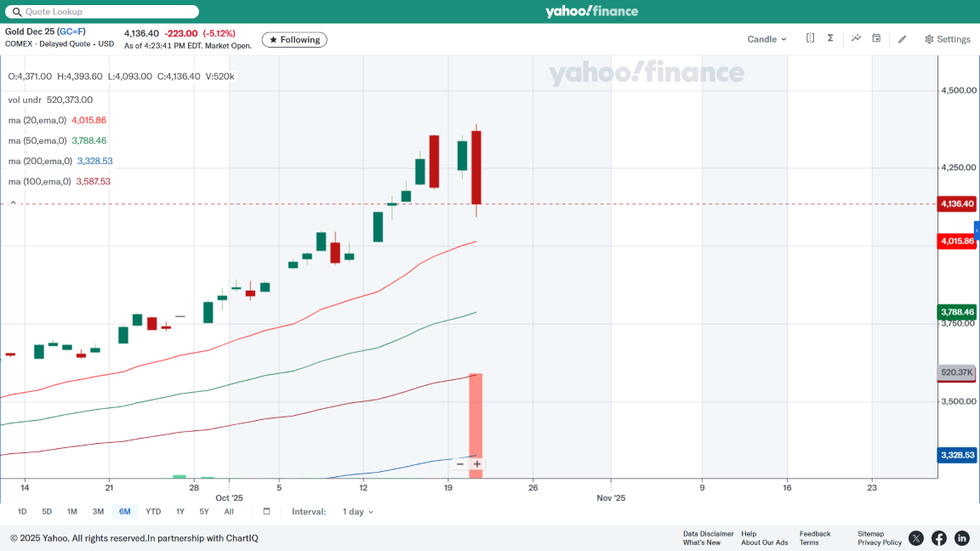Image resolution: width=980 pixels, height=551 pixels.
Task: Open the About Our Ads link
Action: pyautogui.click(x=765, y=542)
